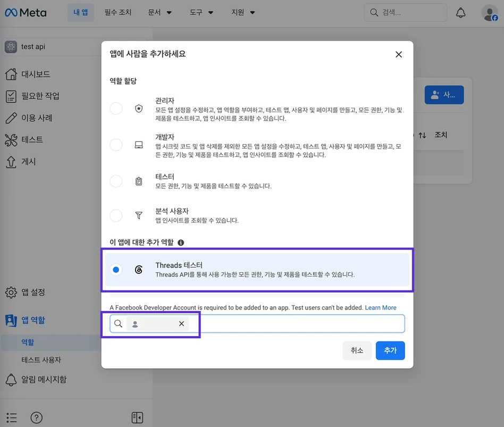The height and width of the screenshot is (427, 504).
Task: Select the 테스터 role radio button
Action: pos(116,181)
